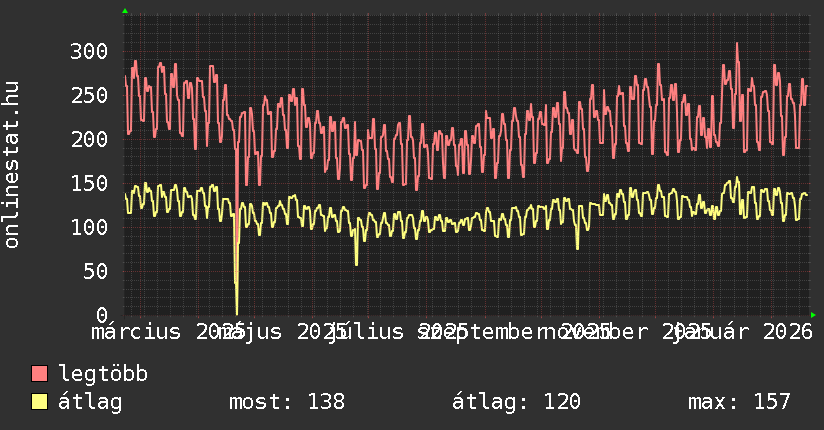
Task: Click the 200 y-axis label
Action: [x=89, y=139]
